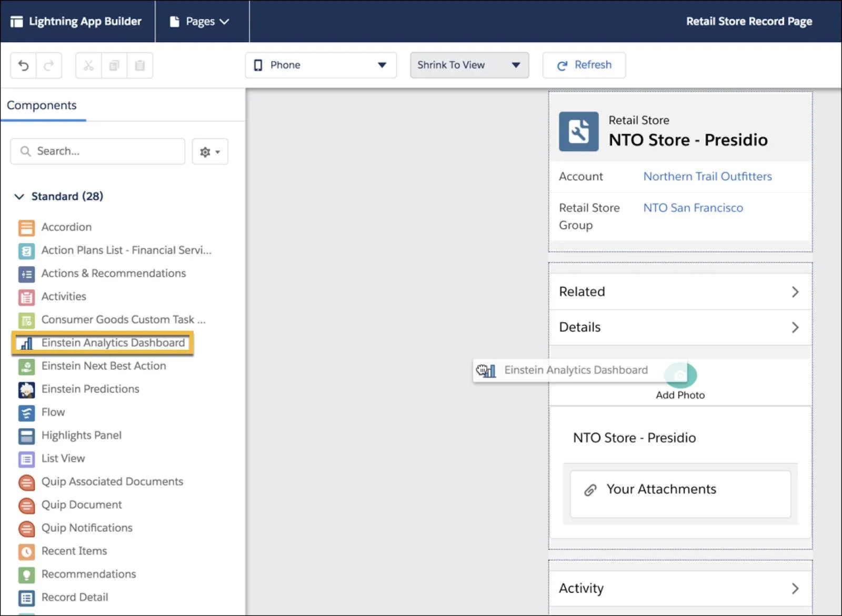The width and height of the screenshot is (842, 616).
Task: Click the Action Plans List component icon
Action: point(26,251)
